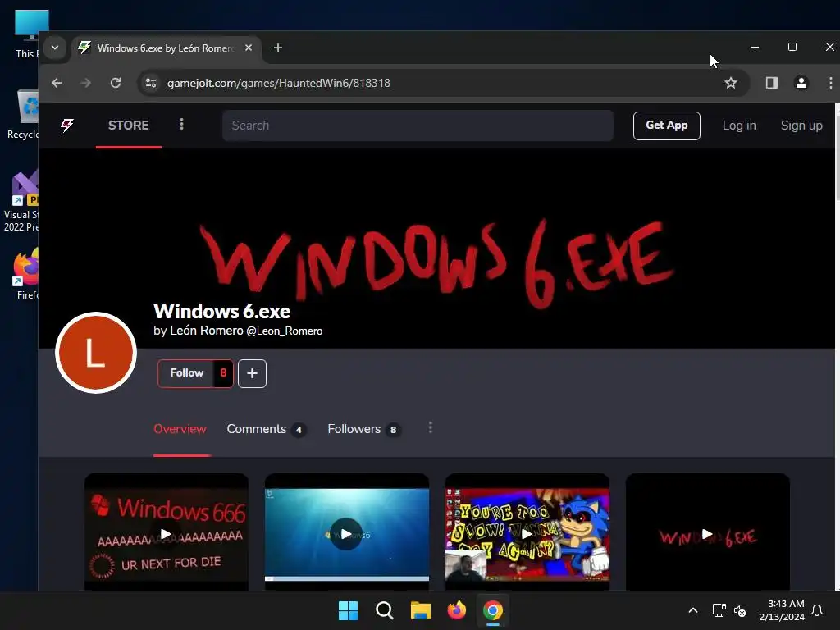This screenshot has width=840, height=630.
Task: Focus the Search input field
Action: (418, 126)
